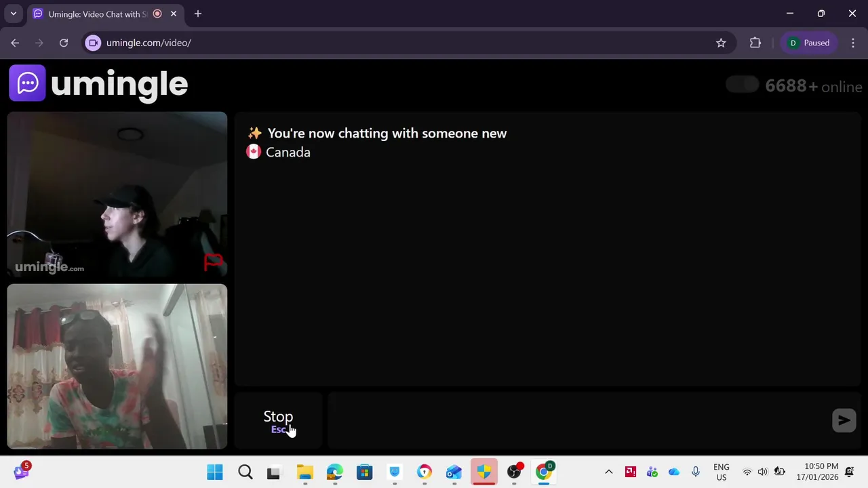Send the message with the arrow button
Screen dimensions: 868x488
[844, 420]
